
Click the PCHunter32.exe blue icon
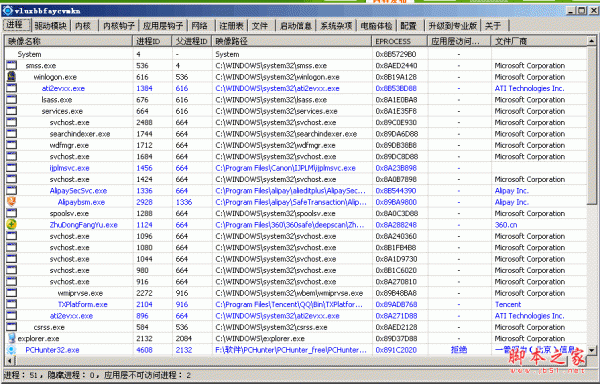(x=11, y=350)
